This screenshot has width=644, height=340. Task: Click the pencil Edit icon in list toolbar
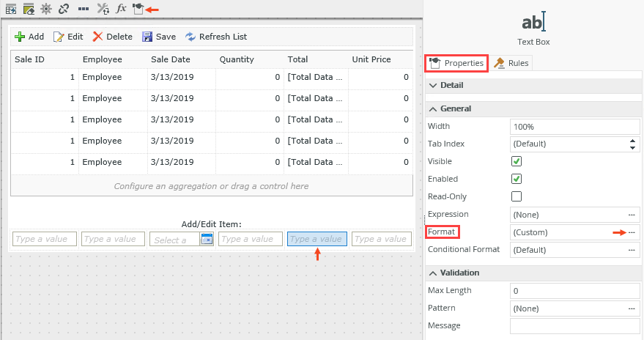(59, 37)
